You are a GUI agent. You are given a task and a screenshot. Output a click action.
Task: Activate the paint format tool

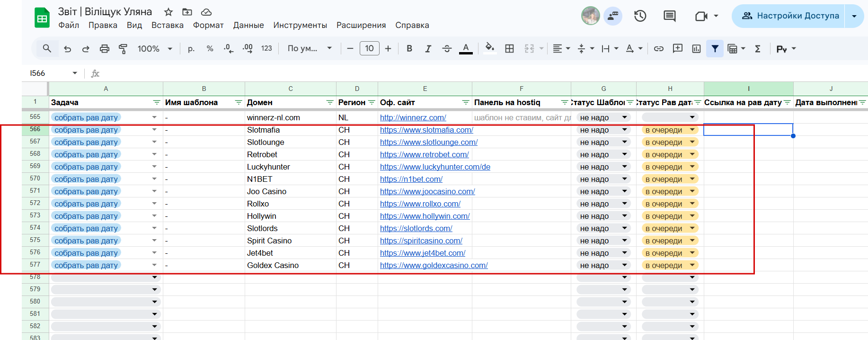[x=123, y=48]
